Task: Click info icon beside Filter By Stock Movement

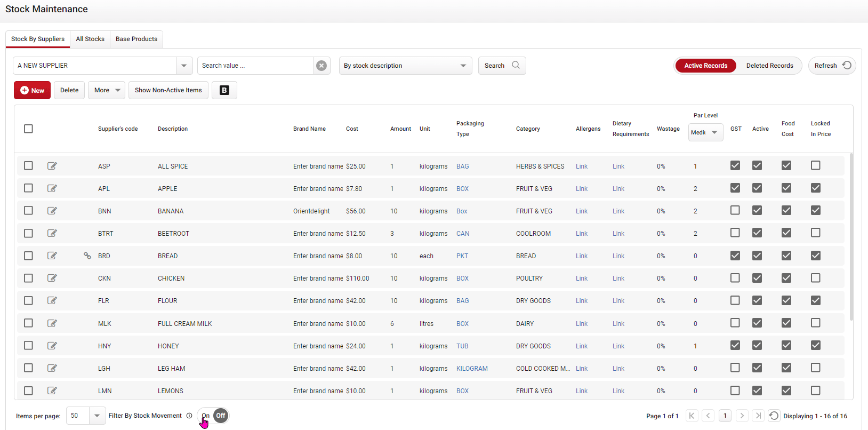Action: pyautogui.click(x=189, y=416)
